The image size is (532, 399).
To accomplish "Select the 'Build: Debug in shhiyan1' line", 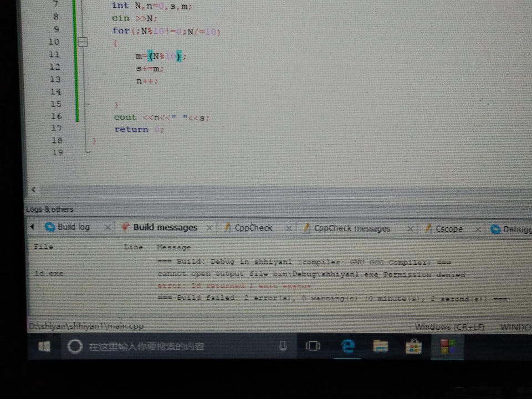I will [x=304, y=262].
